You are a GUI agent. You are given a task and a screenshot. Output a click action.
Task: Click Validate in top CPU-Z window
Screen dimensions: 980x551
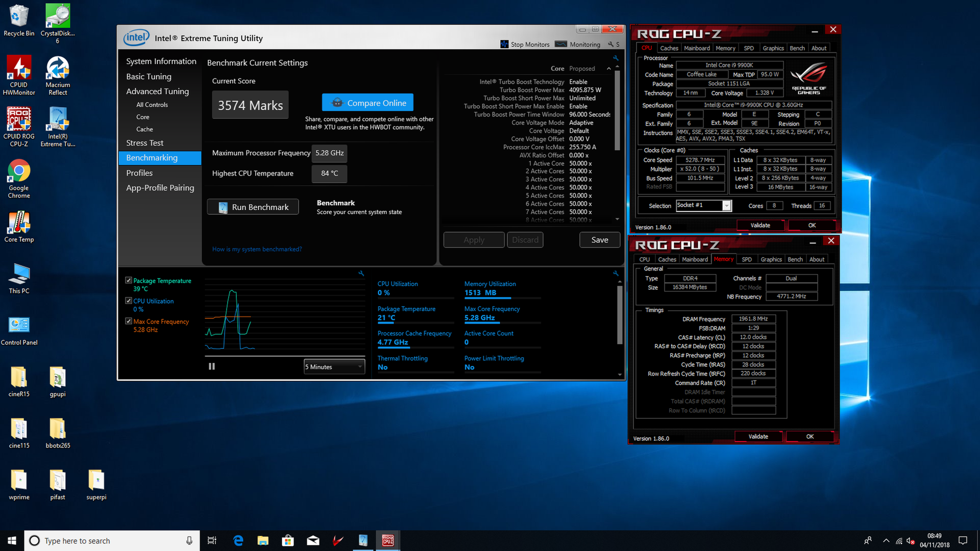tap(760, 225)
